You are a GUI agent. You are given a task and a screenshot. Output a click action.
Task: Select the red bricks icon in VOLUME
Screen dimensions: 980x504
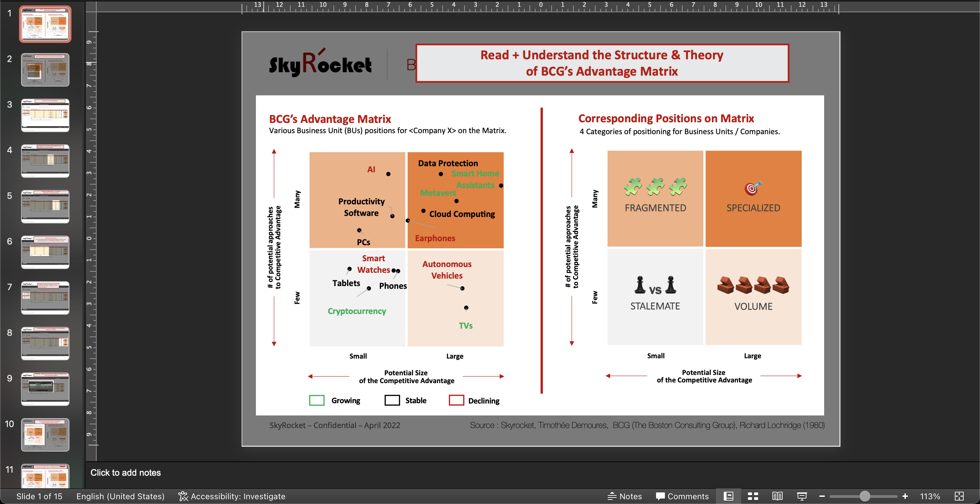tap(753, 285)
